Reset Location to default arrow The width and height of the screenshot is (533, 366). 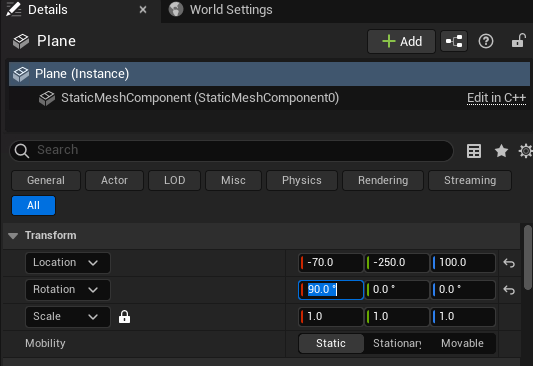(x=509, y=263)
